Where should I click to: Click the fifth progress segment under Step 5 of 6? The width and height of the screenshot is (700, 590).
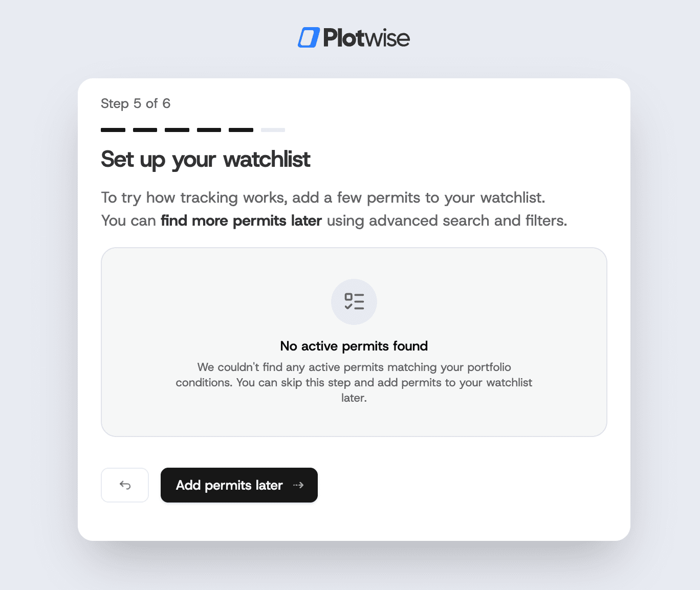[x=240, y=130]
